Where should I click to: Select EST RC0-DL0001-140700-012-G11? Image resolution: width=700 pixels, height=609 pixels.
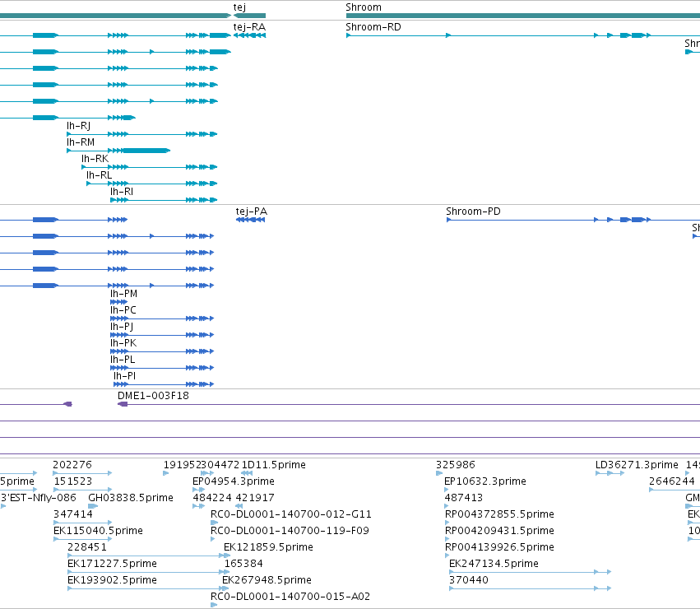pyautogui.click(x=291, y=514)
